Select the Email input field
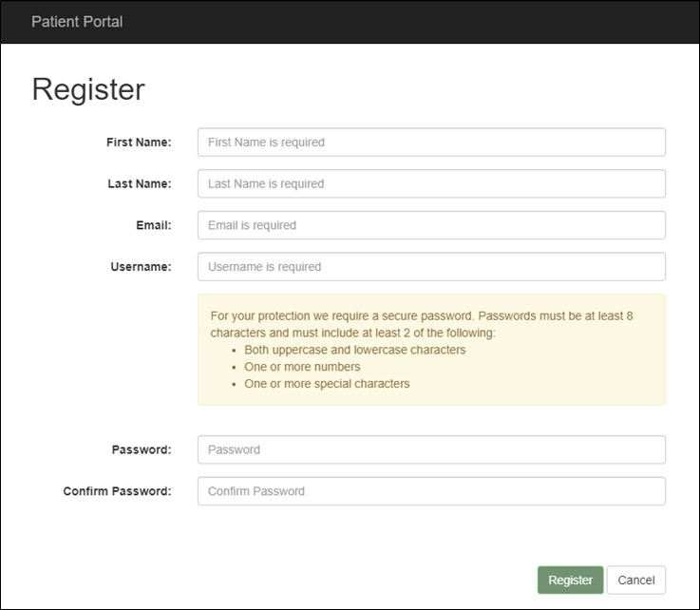This screenshot has width=700, height=610. pos(431,225)
